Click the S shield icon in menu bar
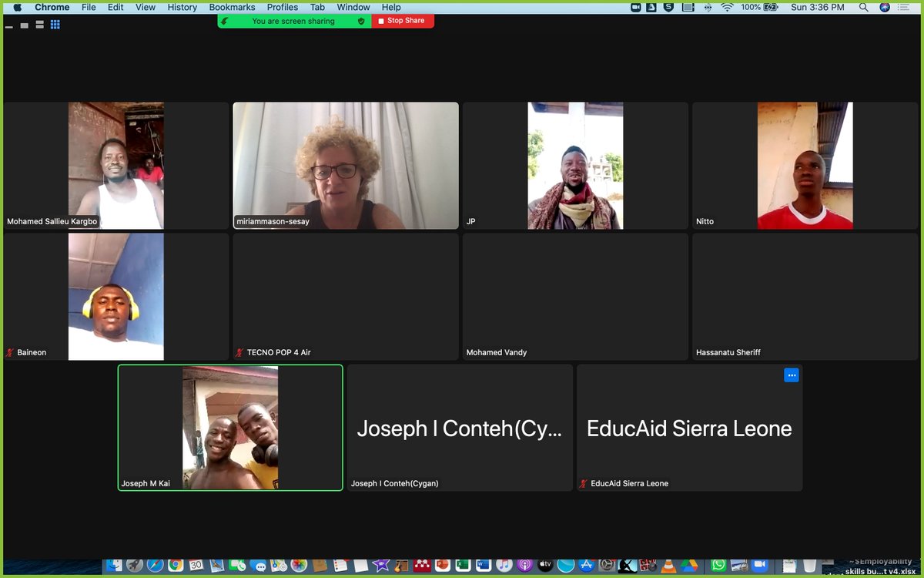Image resolution: width=924 pixels, height=578 pixels. tap(668, 7)
